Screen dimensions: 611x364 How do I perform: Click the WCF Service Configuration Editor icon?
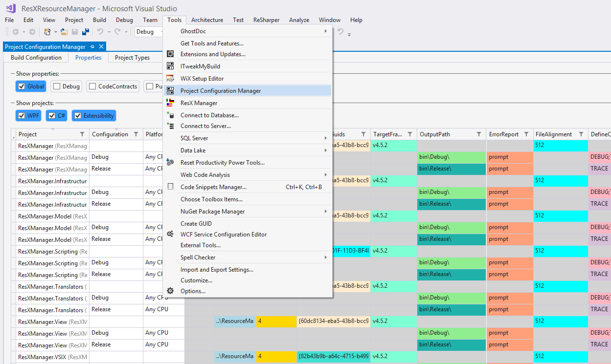click(170, 235)
